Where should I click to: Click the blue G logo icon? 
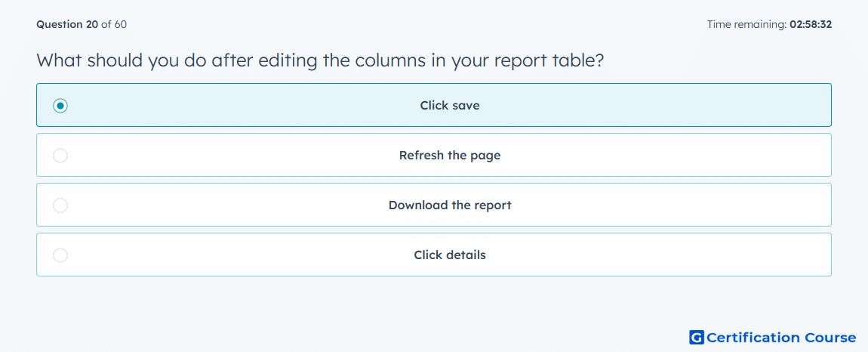(697, 337)
